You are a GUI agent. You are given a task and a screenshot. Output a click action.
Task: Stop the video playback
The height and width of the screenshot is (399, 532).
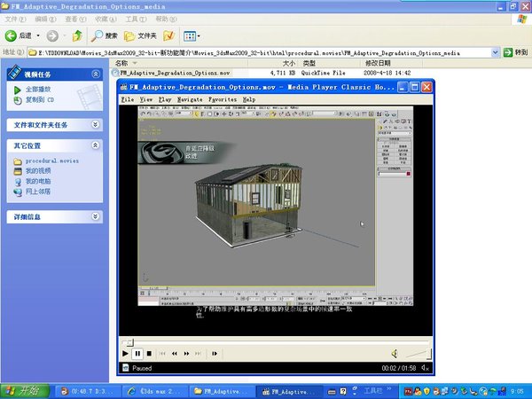149,353
